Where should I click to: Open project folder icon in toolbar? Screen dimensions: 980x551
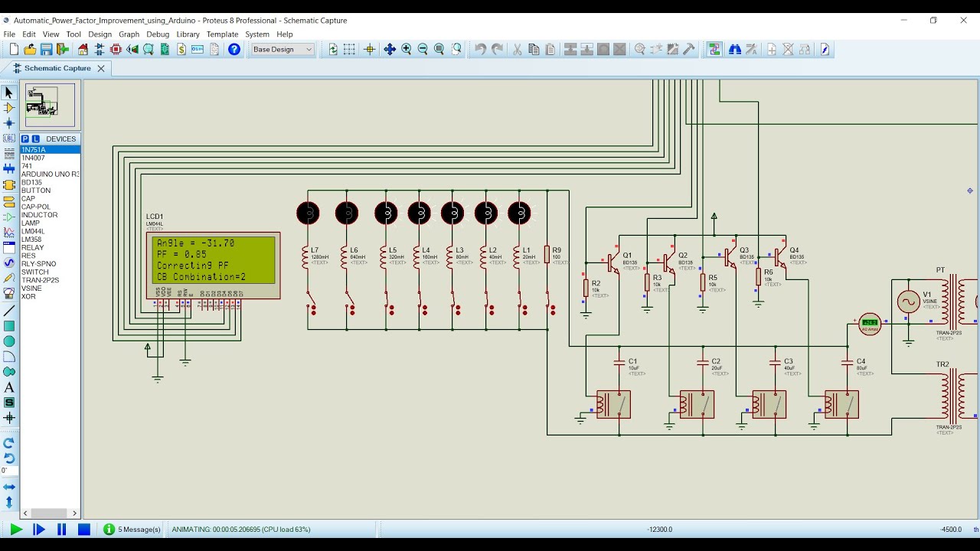[30, 49]
